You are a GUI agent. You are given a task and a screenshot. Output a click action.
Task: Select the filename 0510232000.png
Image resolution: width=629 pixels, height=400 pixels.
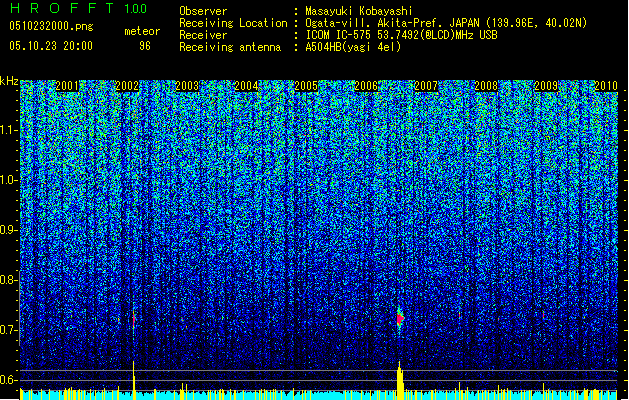click(51, 26)
